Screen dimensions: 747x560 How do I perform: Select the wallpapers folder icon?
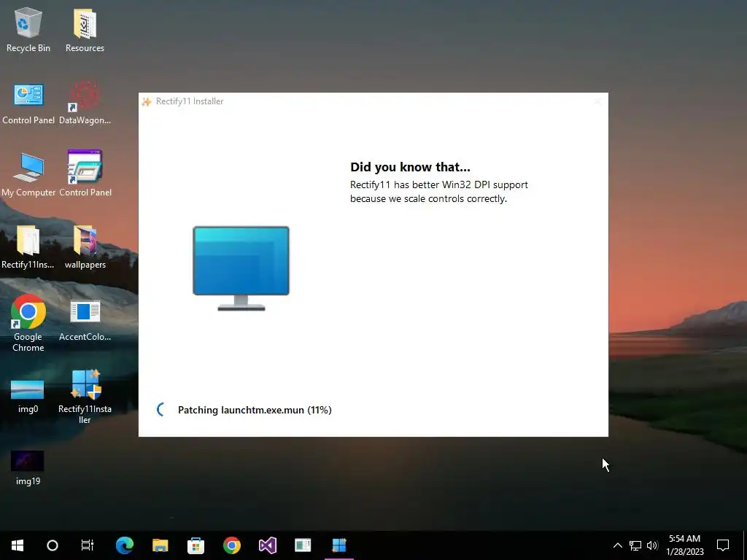(x=85, y=246)
